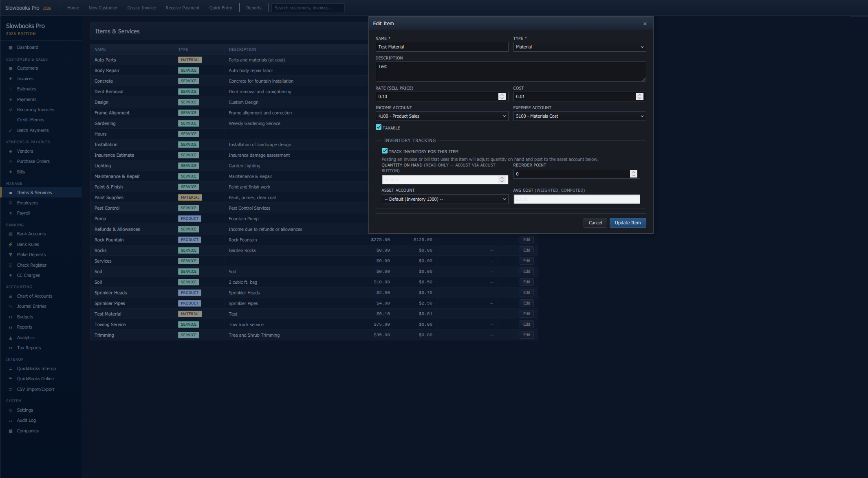Open the Type dropdown showing Material
This screenshot has width=868, height=478.
click(579, 47)
